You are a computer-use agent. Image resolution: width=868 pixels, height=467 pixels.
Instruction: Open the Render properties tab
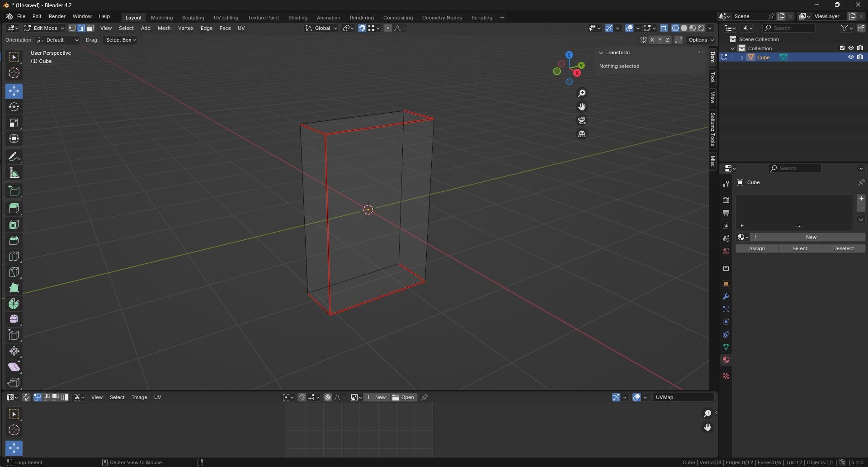pos(726,200)
